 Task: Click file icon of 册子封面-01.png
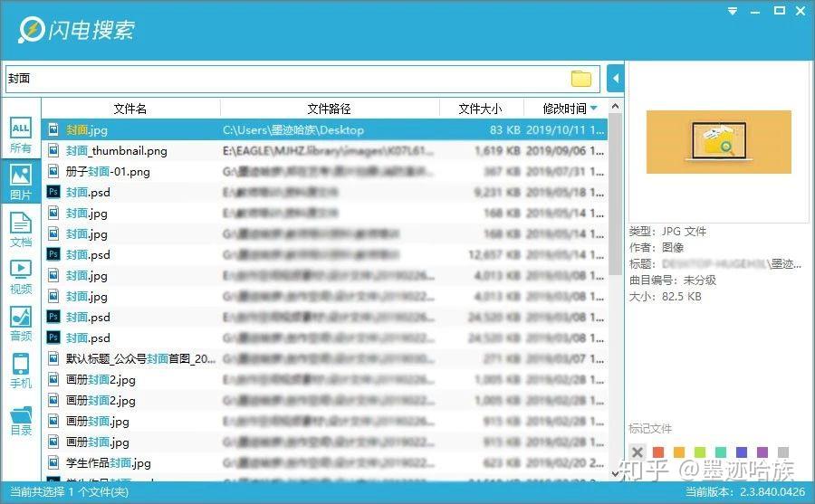pos(53,171)
